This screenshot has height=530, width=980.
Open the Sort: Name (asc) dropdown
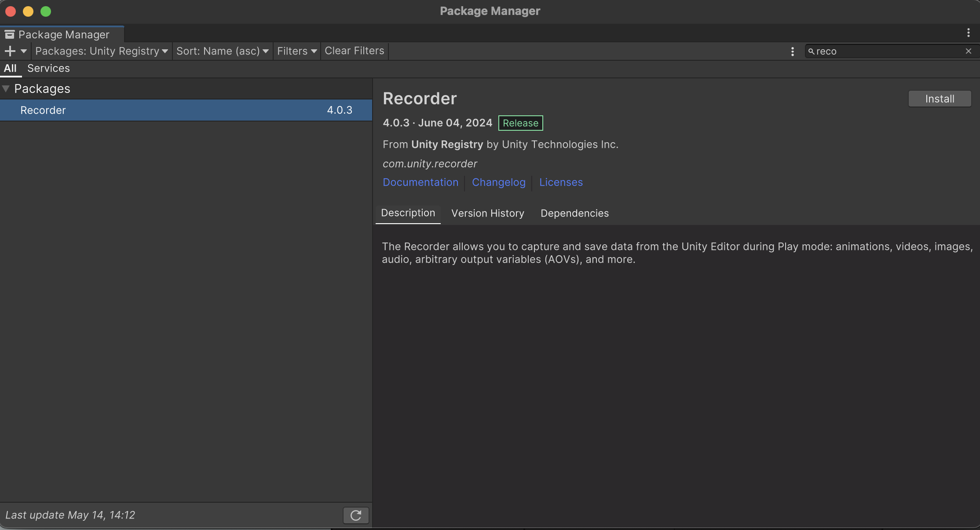pyautogui.click(x=223, y=51)
